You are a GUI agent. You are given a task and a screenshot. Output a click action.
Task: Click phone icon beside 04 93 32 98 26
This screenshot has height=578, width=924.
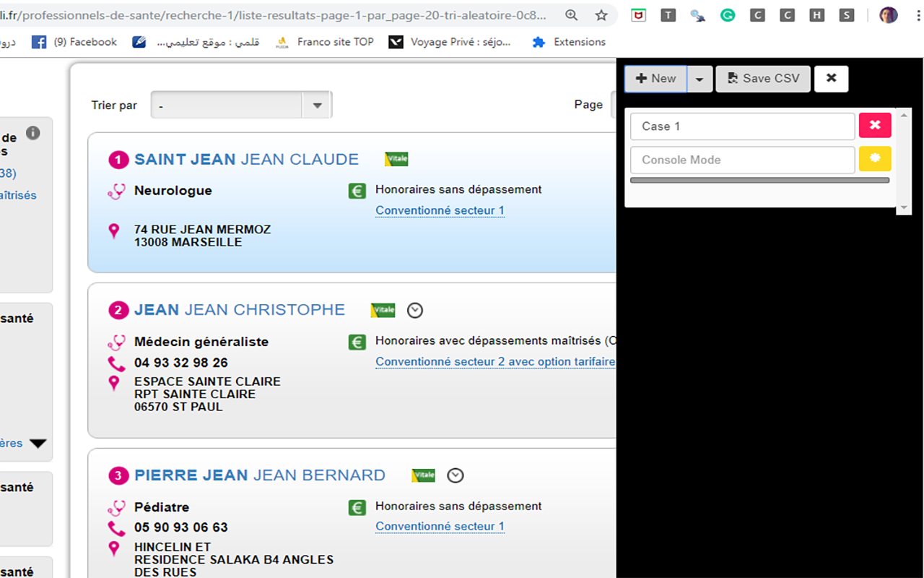(x=116, y=363)
